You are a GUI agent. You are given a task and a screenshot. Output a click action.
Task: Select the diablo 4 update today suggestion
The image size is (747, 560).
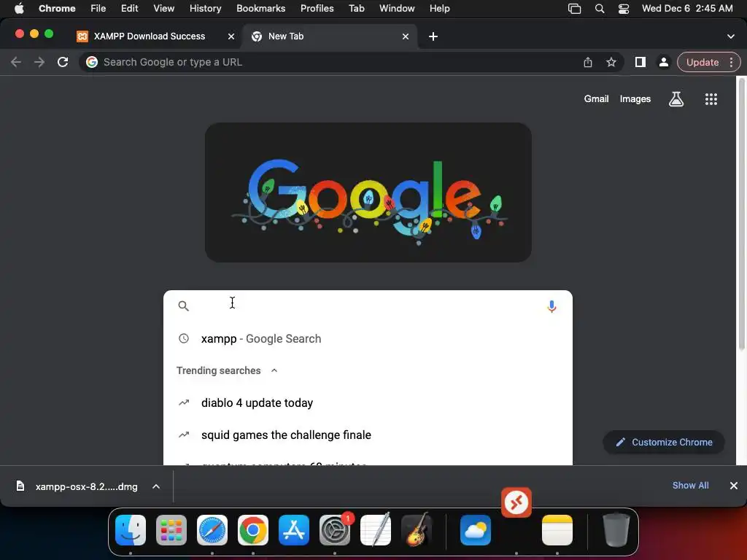368,402
